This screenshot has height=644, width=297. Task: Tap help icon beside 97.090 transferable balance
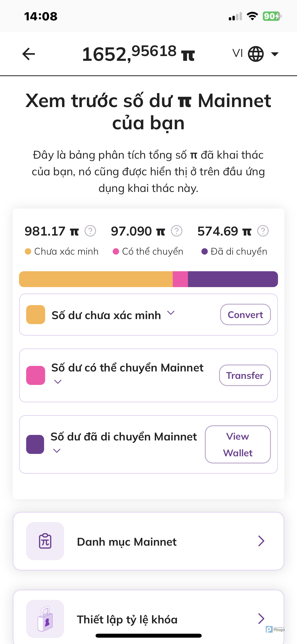177,231
